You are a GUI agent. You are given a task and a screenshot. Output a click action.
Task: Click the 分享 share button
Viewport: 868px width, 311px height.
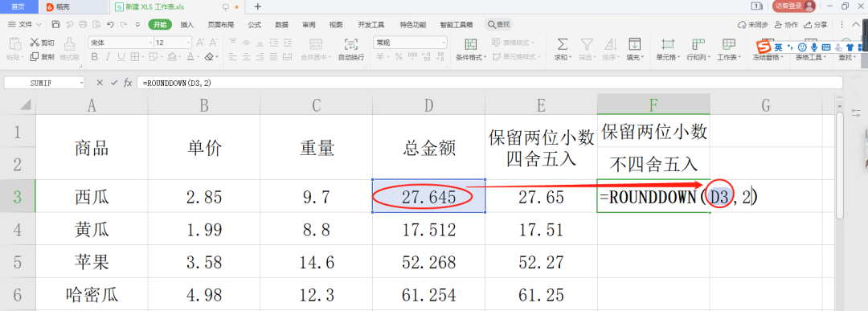click(816, 25)
